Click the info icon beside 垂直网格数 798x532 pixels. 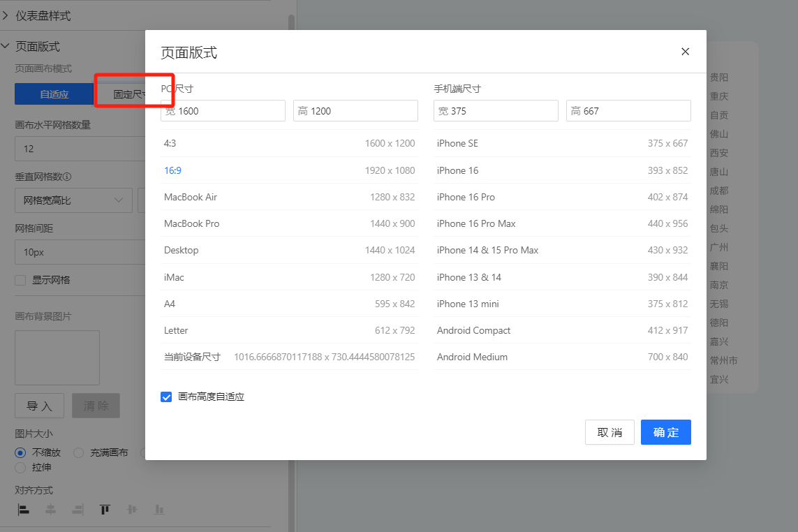68,177
